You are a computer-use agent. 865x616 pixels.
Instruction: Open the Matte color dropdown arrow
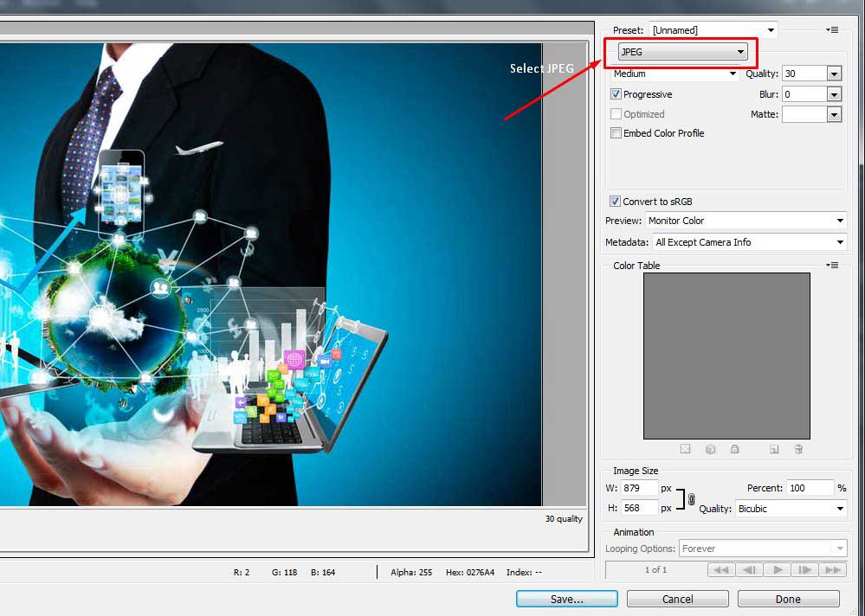[834, 114]
